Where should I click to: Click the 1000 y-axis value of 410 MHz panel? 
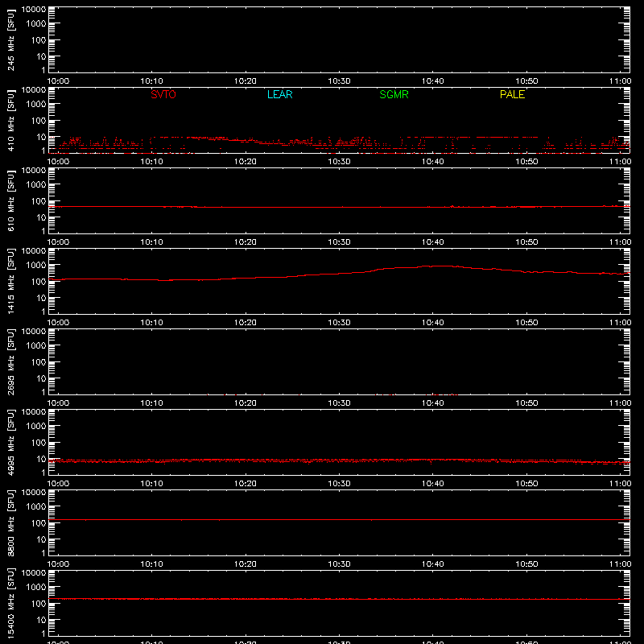pyautogui.click(x=35, y=105)
